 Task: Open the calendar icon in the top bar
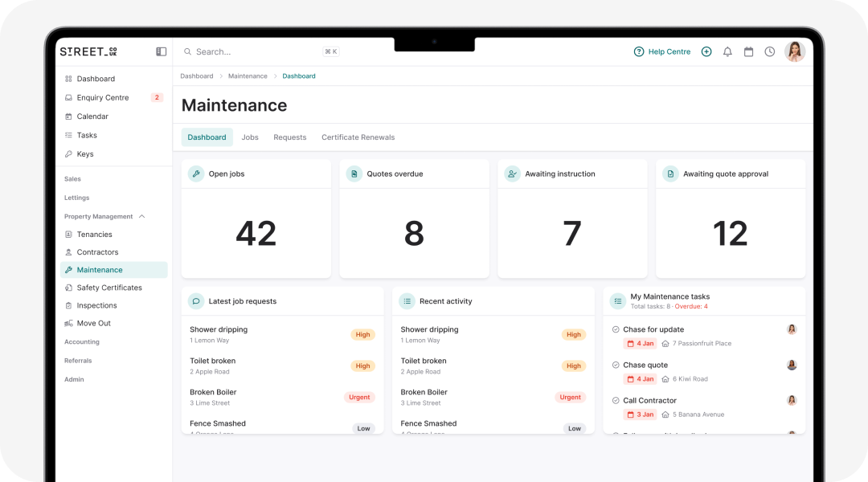click(748, 51)
